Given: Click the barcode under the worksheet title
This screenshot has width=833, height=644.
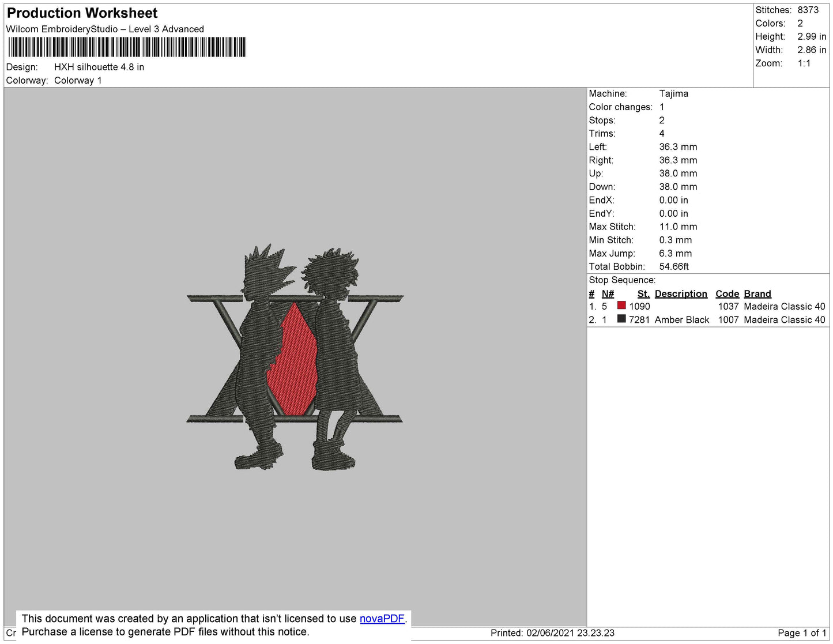Looking at the screenshot, I should [127, 47].
